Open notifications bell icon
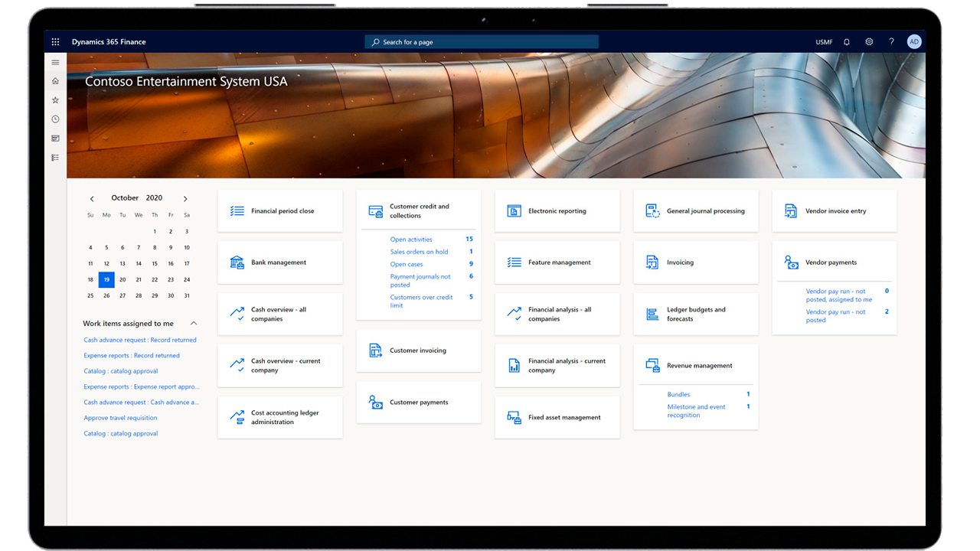This screenshot has height=551, width=980. (x=847, y=42)
